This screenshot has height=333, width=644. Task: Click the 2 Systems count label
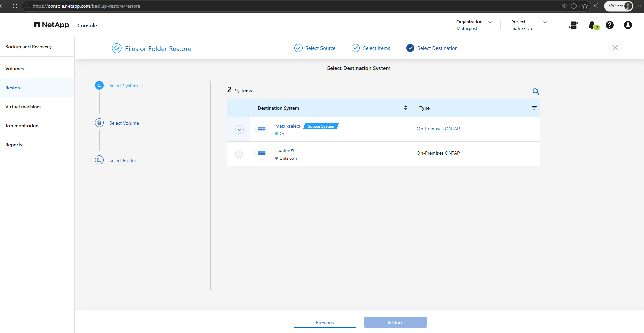[239, 90]
